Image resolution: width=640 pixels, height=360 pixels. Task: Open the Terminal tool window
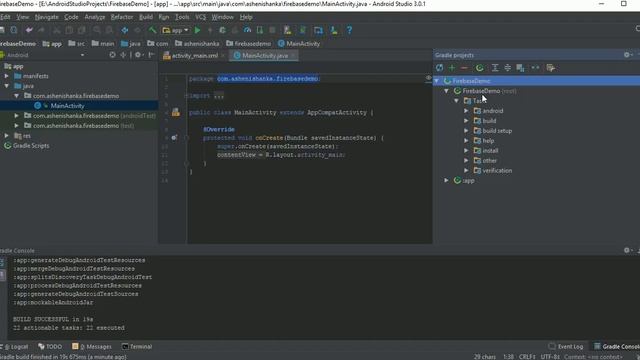click(137, 347)
